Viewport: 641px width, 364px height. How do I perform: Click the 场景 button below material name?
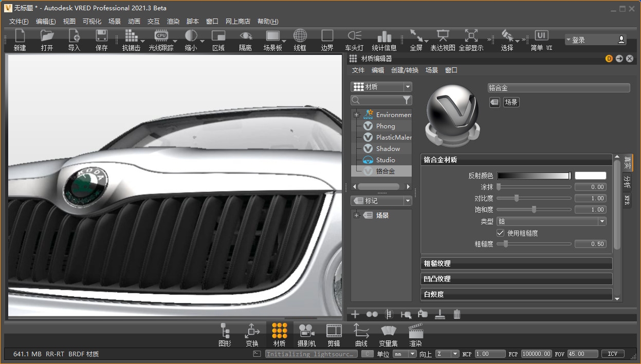(511, 102)
